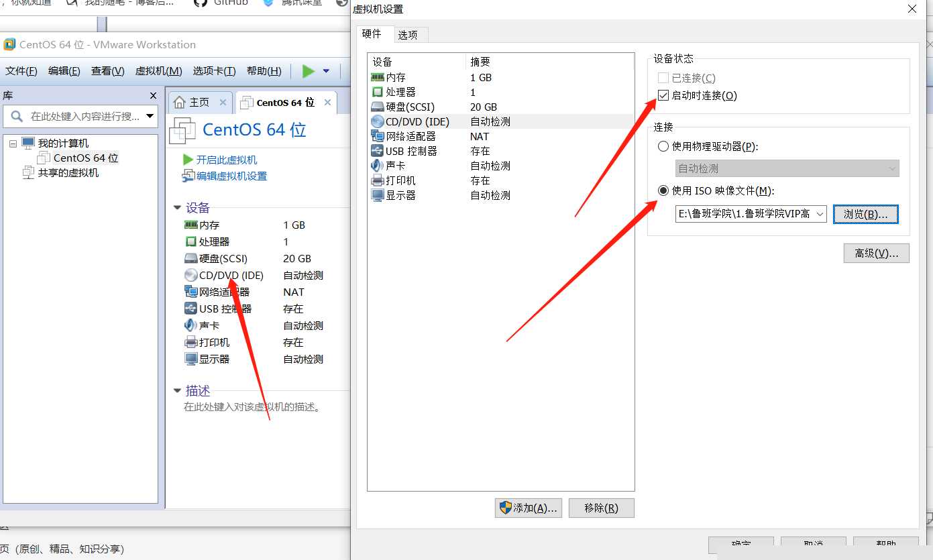Click the 摘要 column header
The image size is (933, 560).
click(x=549, y=62)
